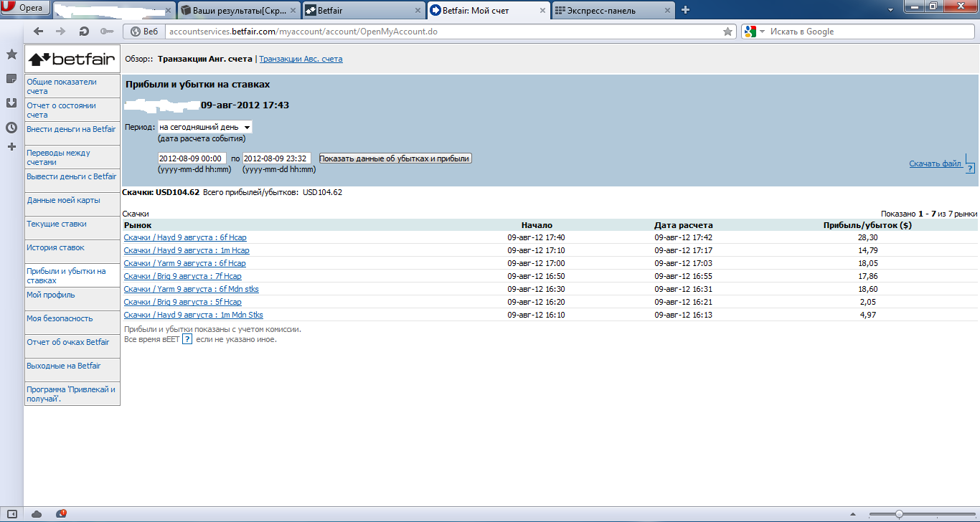Open the password manager key icon
This screenshot has width=980, height=522.
click(x=107, y=32)
